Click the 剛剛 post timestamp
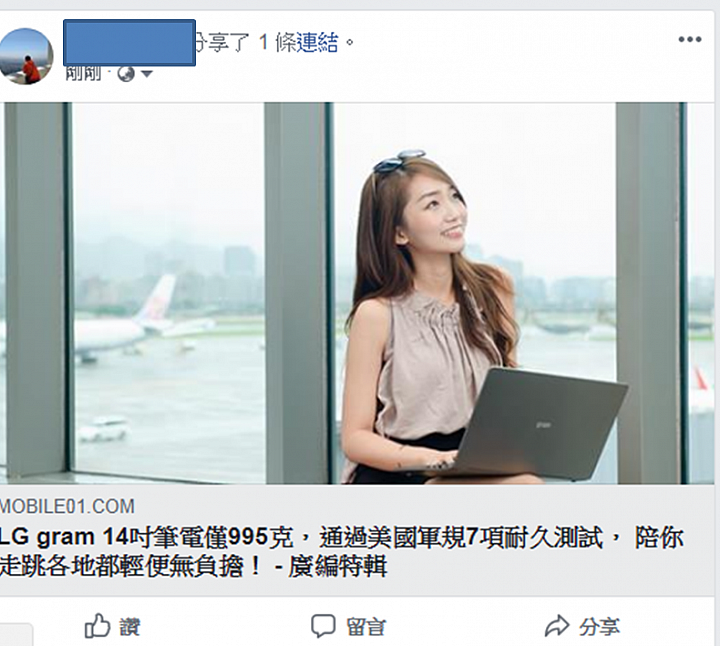 click(83, 73)
